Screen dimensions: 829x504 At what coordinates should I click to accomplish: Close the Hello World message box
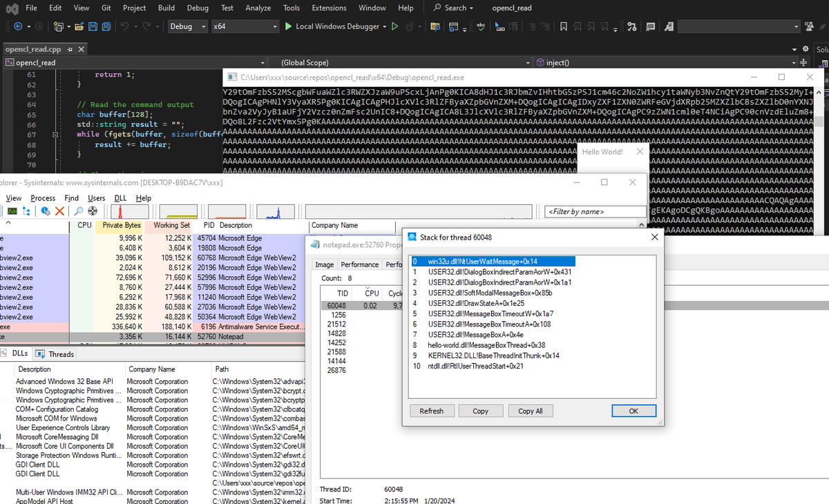pyautogui.click(x=640, y=151)
